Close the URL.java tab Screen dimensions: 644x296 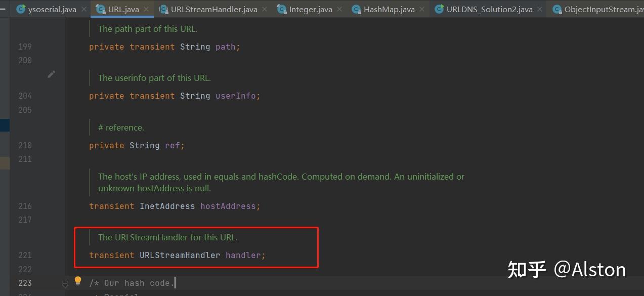[147, 9]
